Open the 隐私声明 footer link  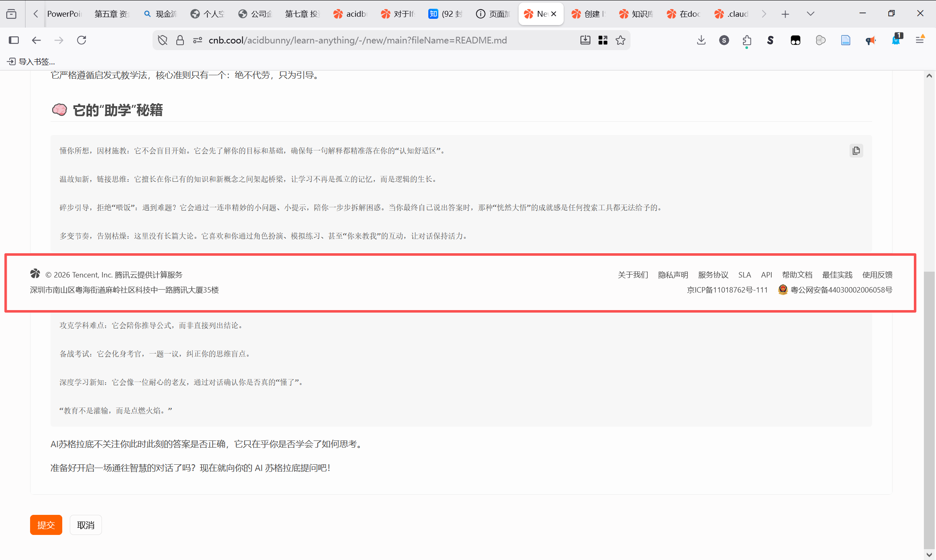[x=673, y=275]
